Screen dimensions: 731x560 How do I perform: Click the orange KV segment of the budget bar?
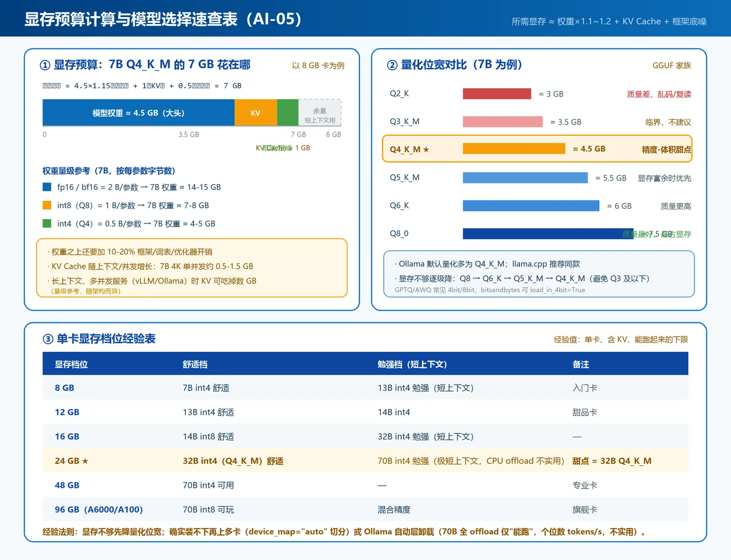click(x=256, y=113)
